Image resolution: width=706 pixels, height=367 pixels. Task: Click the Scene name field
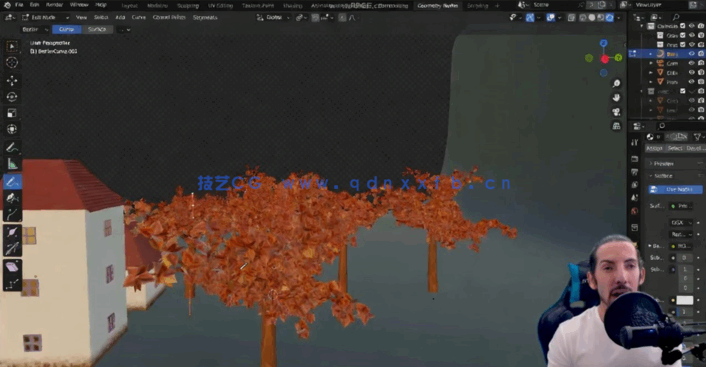point(555,5)
